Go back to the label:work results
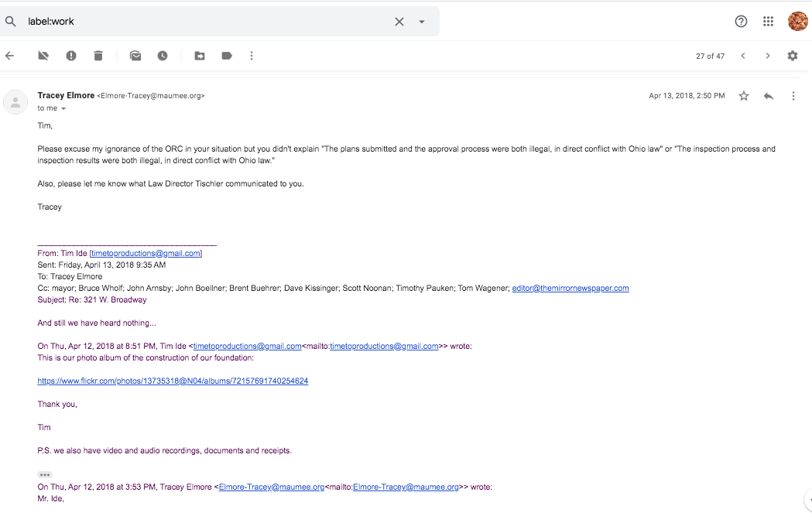The height and width of the screenshot is (516, 812). click(x=10, y=56)
